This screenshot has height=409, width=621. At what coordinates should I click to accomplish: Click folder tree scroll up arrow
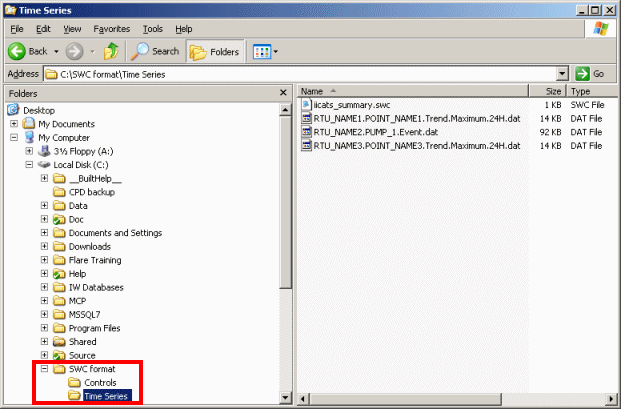click(285, 110)
